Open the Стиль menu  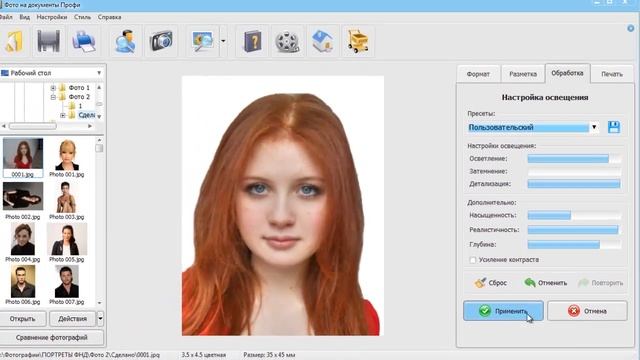point(83,17)
